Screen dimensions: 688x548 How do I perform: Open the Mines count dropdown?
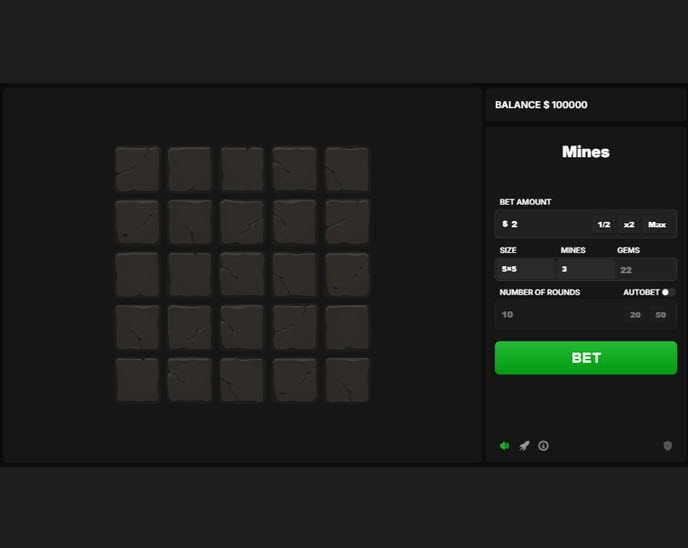585,269
